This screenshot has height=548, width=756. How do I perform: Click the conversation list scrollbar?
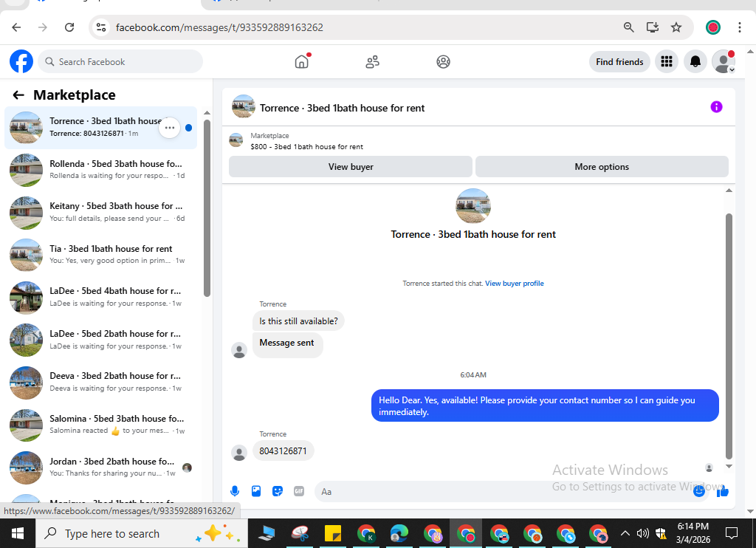[x=207, y=208]
